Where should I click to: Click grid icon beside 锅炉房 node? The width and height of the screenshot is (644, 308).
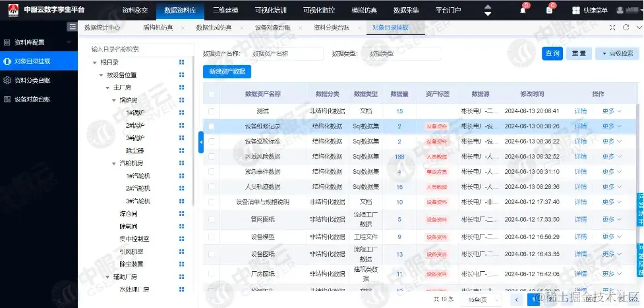181,100
